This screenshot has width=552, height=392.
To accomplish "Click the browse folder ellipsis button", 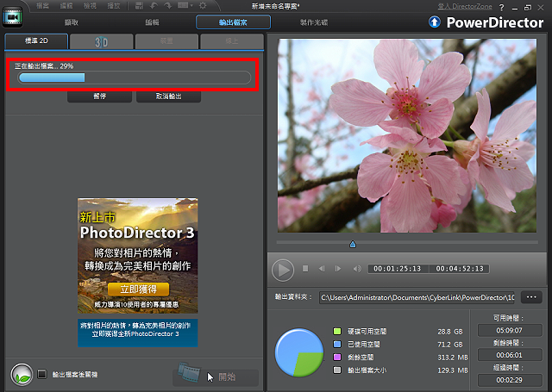I will coord(531,297).
